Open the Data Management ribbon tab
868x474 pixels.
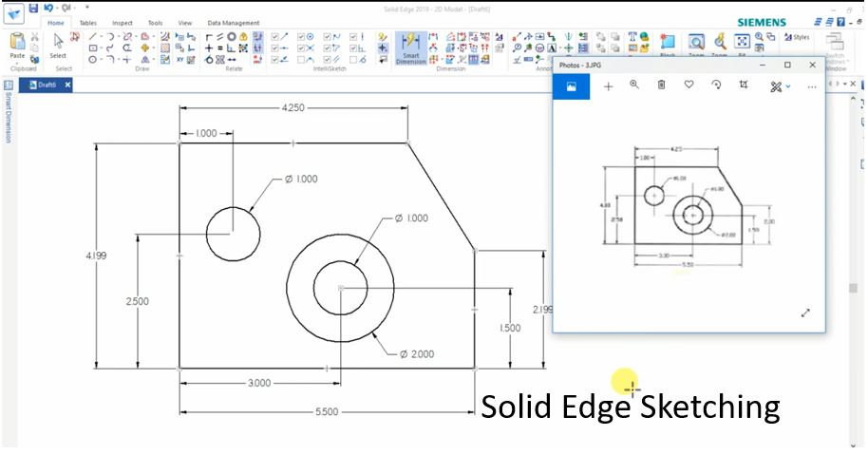pyautogui.click(x=233, y=23)
